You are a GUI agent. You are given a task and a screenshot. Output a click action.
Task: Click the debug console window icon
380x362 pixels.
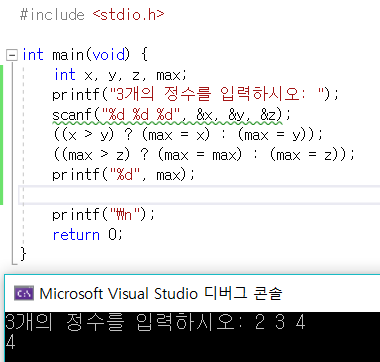pos(24,293)
